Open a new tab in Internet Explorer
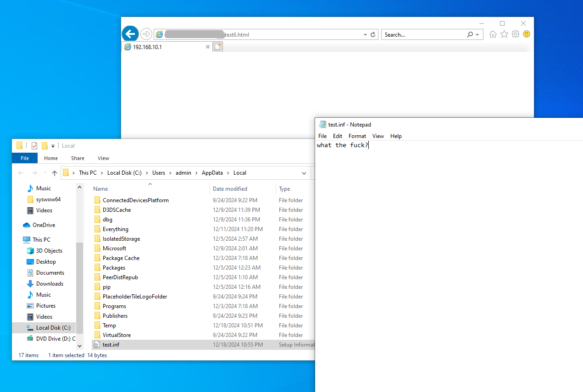583x392 pixels. (218, 47)
